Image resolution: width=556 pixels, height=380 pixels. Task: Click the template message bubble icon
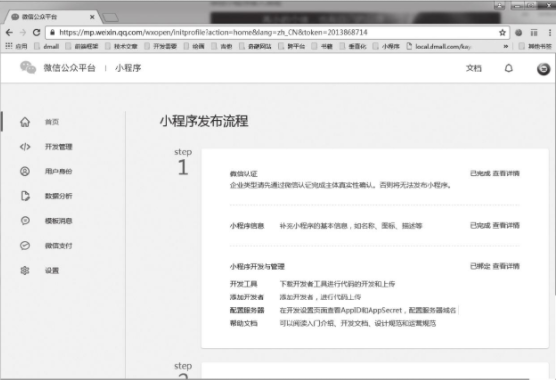25,221
